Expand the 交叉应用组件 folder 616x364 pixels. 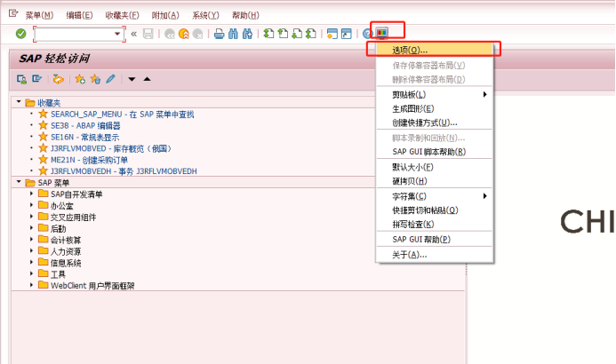pos(31,216)
